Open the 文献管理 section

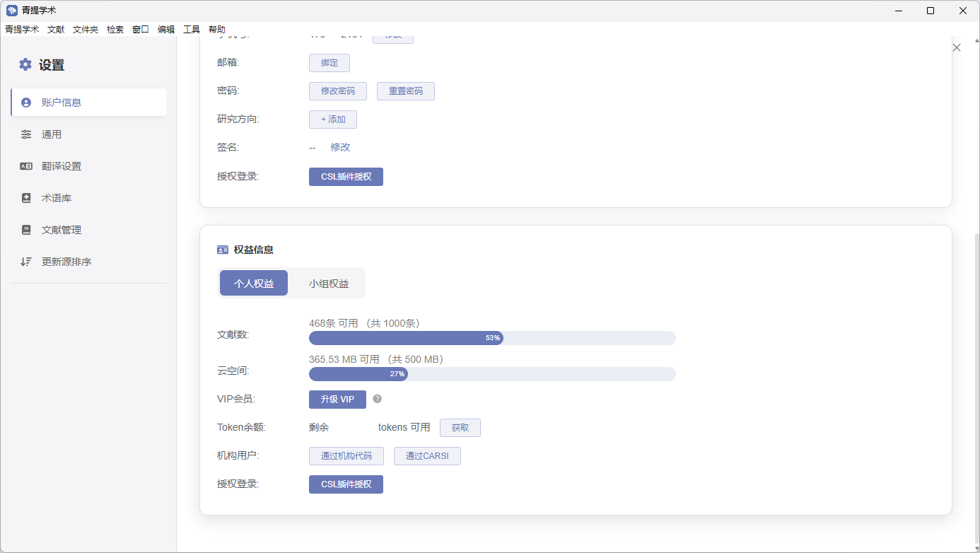88,230
